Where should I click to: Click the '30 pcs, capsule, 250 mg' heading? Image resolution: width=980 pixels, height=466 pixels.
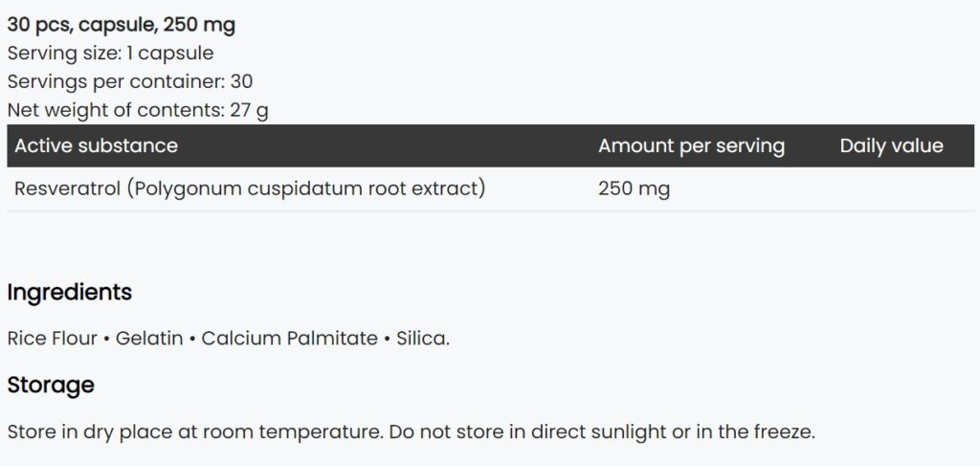click(122, 26)
